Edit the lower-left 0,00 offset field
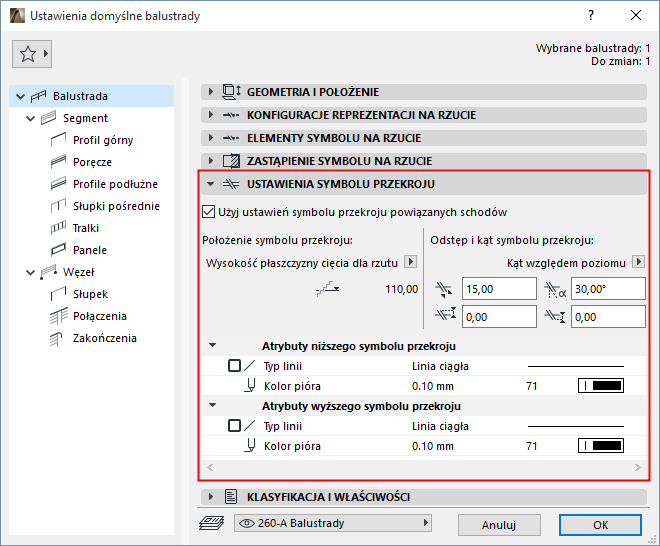Image resolution: width=660 pixels, height=546 pixels. [499, 317]
